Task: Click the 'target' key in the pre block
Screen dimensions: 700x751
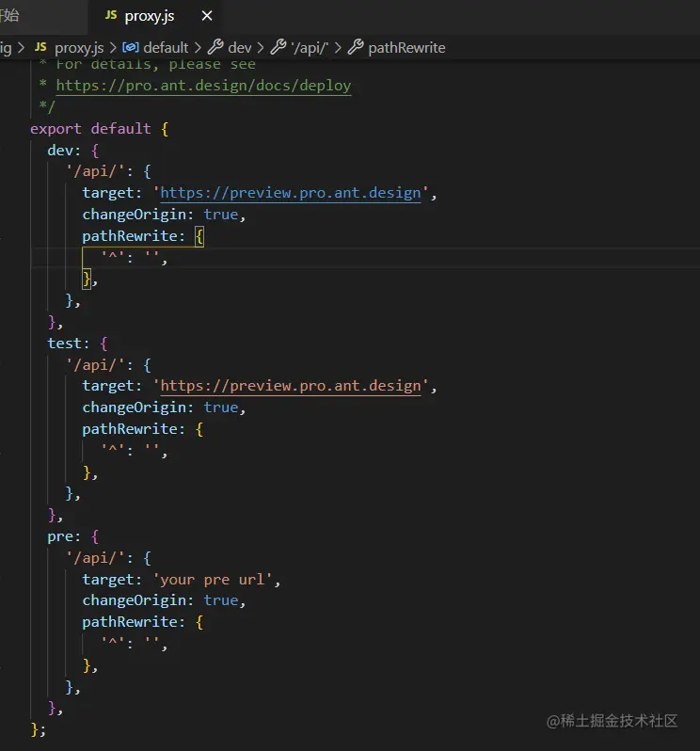Action: click(x=108, y=580)
